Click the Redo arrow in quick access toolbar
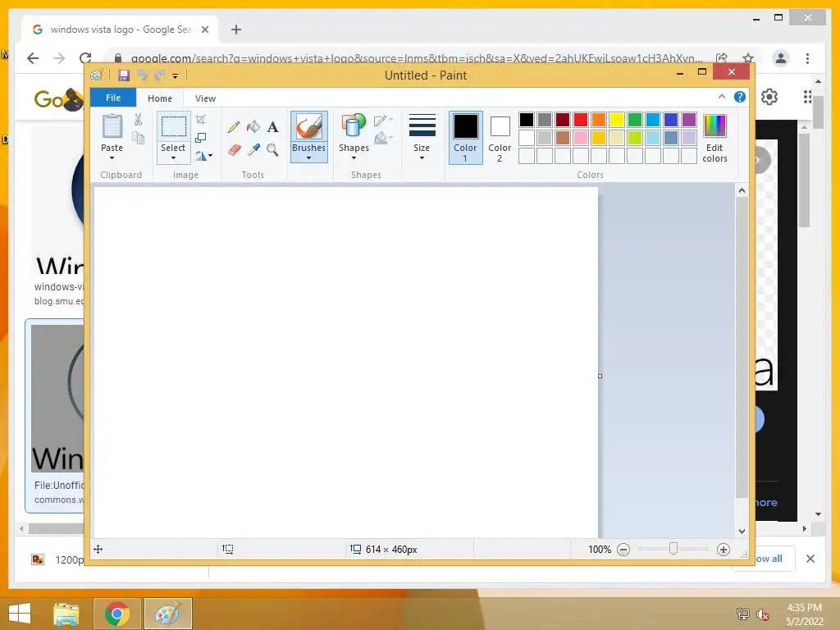This screenshot has width=840, height=630. pos(159,75)
